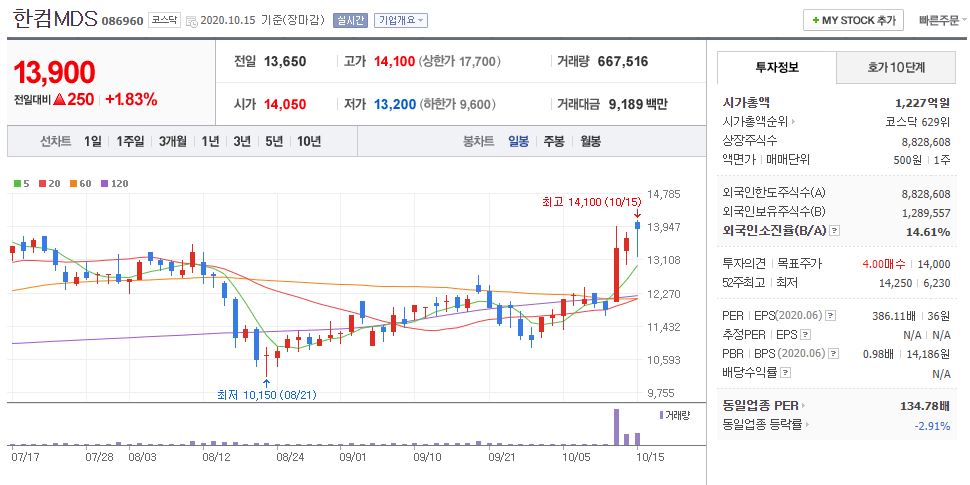The width and height of the screenshot is (970, 485).
Task: Add to MY STOCK 추가
Action: pos(854,20)
